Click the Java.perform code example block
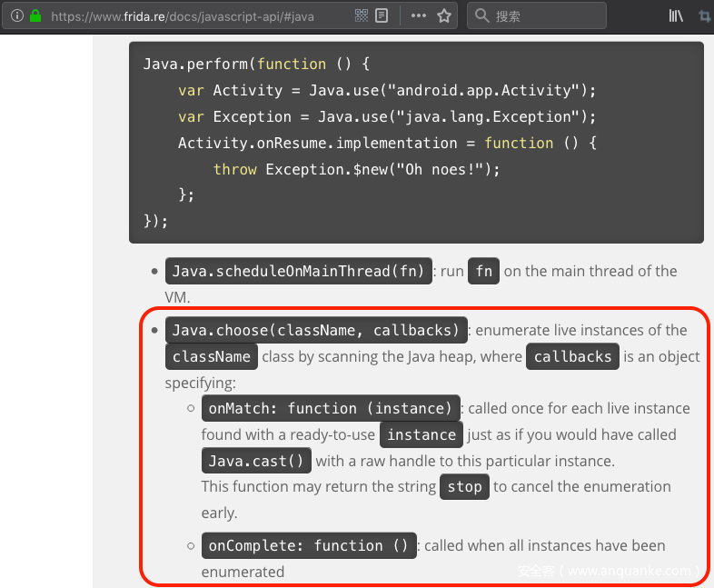The width and height of the screenshot is (714, 588). click(416, 142)
